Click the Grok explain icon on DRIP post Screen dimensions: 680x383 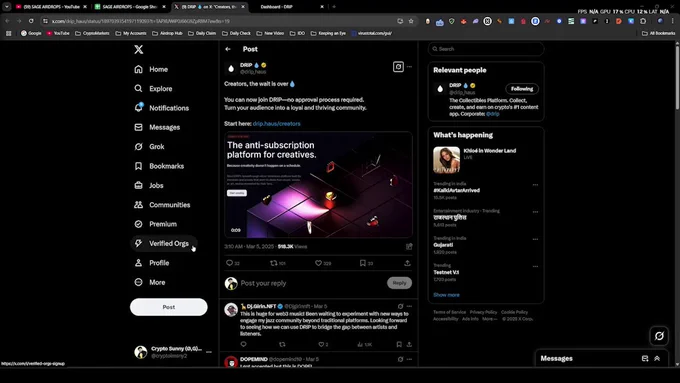point(398,67)
